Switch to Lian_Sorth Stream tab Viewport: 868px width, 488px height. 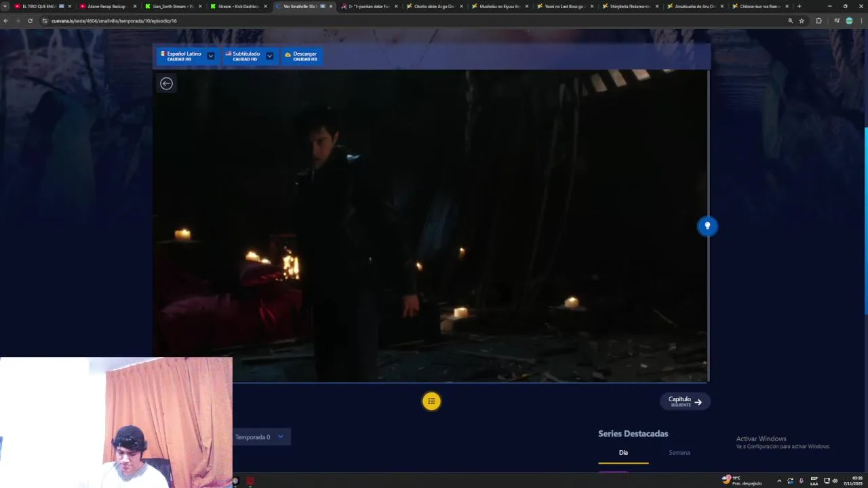(172, 6)
